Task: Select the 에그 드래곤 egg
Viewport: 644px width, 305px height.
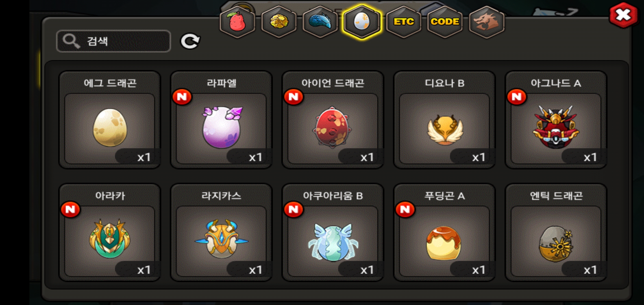Action: tap(110, 120)
